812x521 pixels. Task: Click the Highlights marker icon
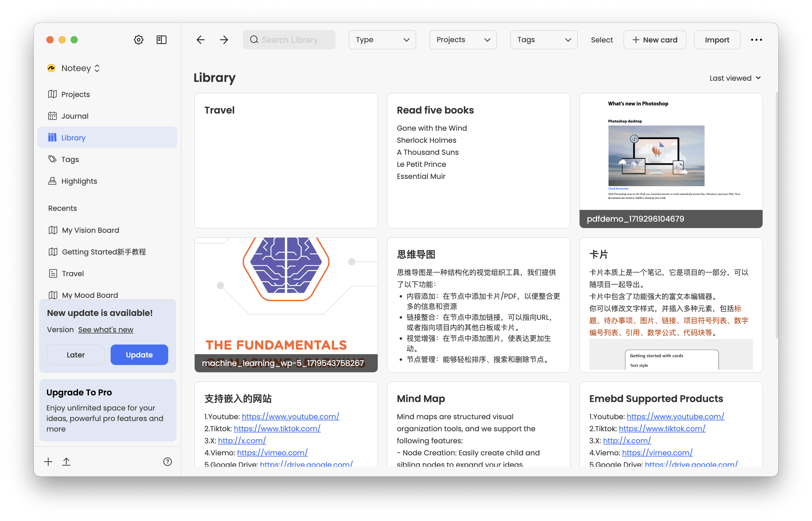[52, 181]
